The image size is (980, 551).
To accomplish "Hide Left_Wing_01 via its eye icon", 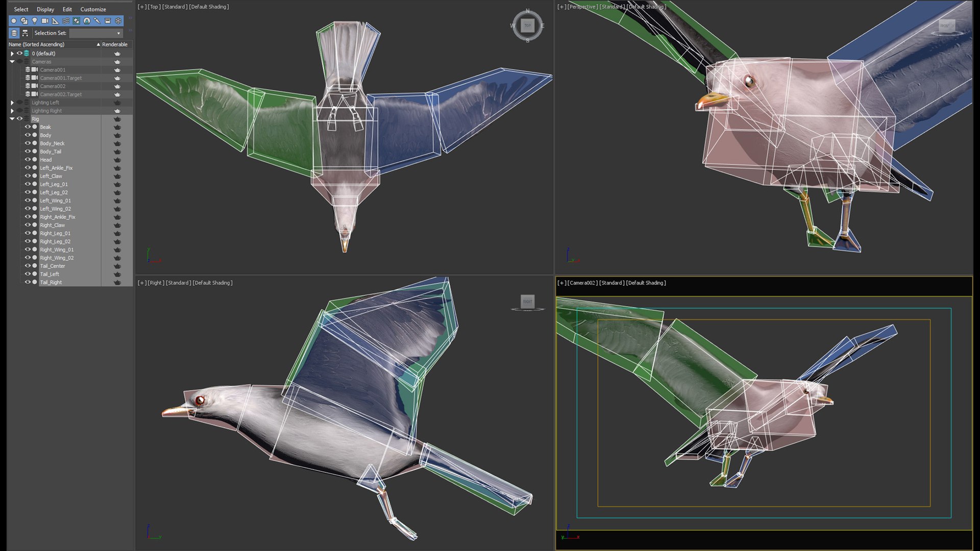I will tap(28, 201).
